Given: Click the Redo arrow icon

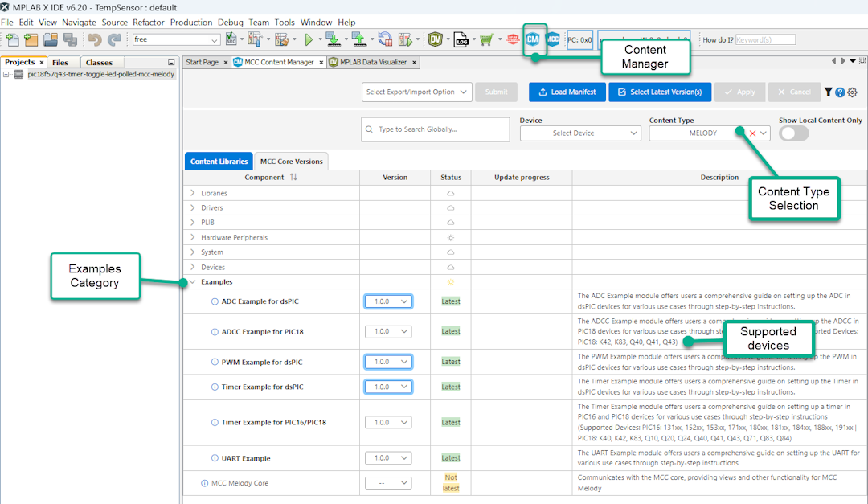Looking at the screenshot, I should click(114, 39).
